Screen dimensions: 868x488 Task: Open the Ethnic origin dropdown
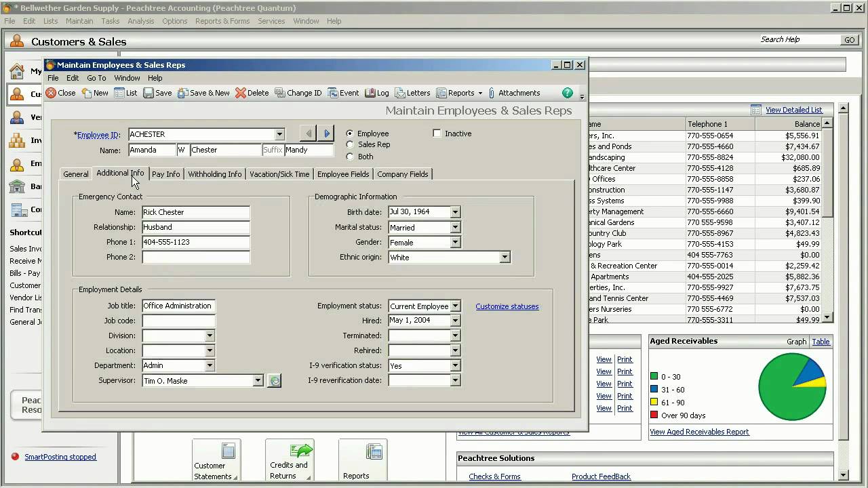point(505,258)
